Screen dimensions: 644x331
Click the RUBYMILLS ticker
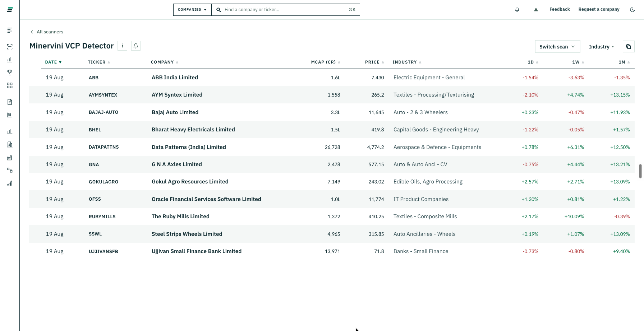(x=102, y=217)
